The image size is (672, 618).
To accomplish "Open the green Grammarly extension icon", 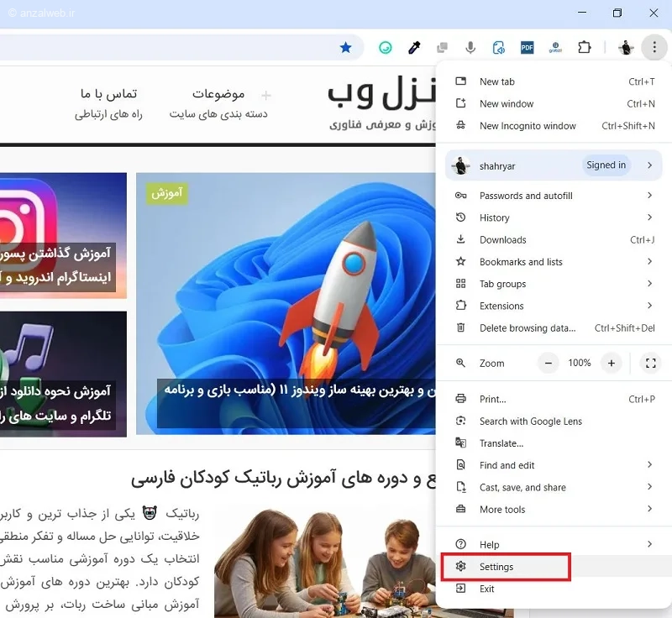I will coord(386,48).
